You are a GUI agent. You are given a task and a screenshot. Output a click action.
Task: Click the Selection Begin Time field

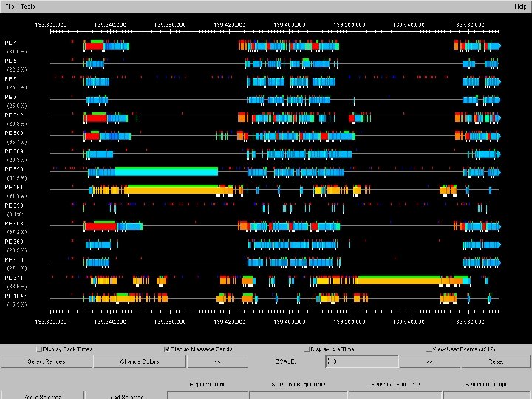[x=299, y=395]
